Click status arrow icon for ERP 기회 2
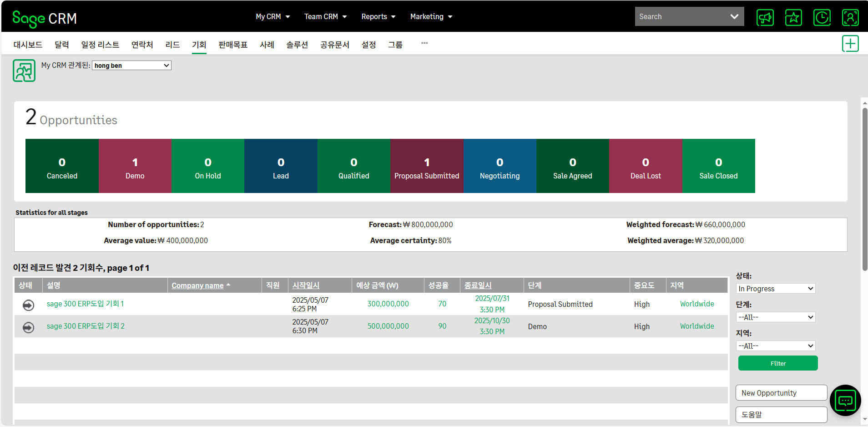Viewport: 868px width, 427px height. coord(28,327)
